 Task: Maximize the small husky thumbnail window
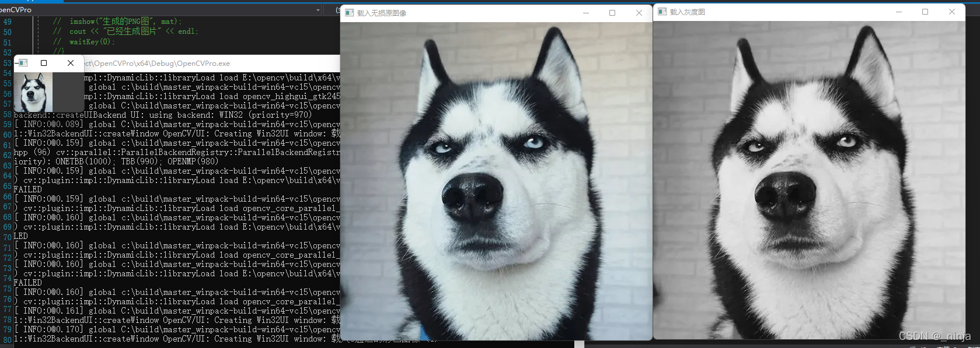coord(44,63)
